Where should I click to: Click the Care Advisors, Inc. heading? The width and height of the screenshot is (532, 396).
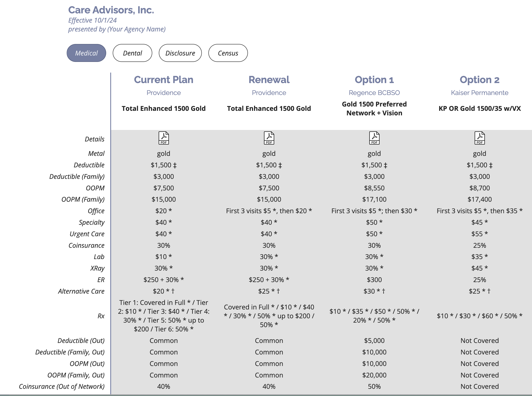[x=111, y=10]
